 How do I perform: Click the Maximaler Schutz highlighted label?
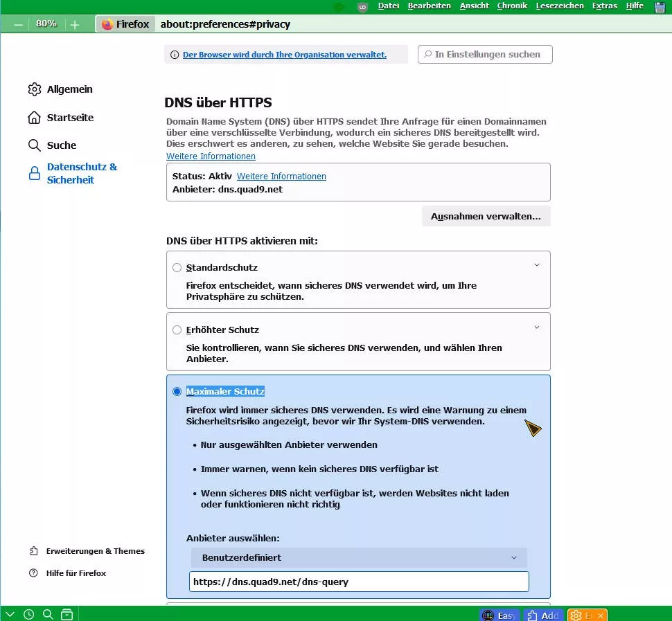[225, 391]
